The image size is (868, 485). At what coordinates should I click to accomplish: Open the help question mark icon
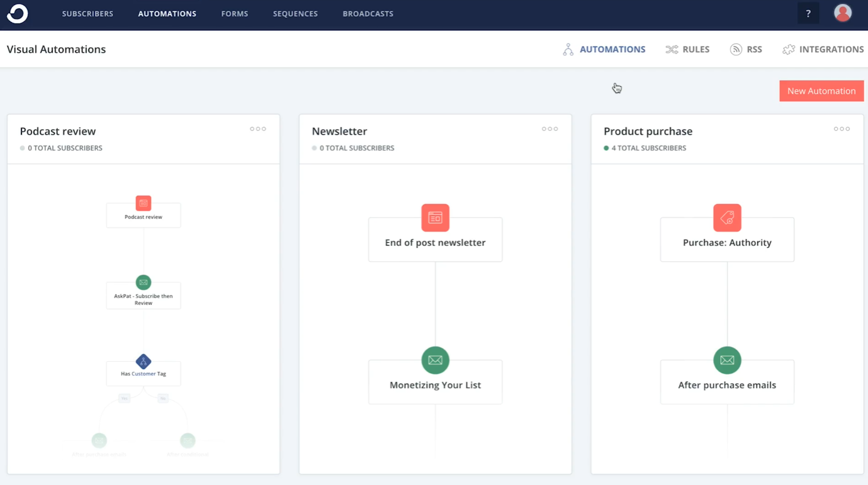[x=808, y=13]
